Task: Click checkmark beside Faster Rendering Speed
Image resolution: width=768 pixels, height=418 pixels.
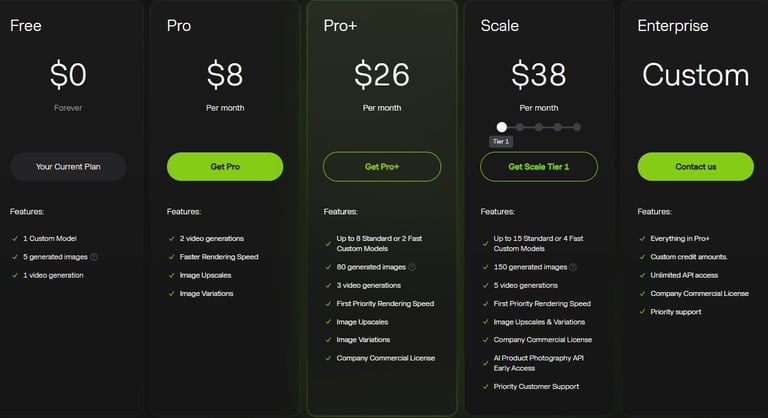Action: [171, 257]
